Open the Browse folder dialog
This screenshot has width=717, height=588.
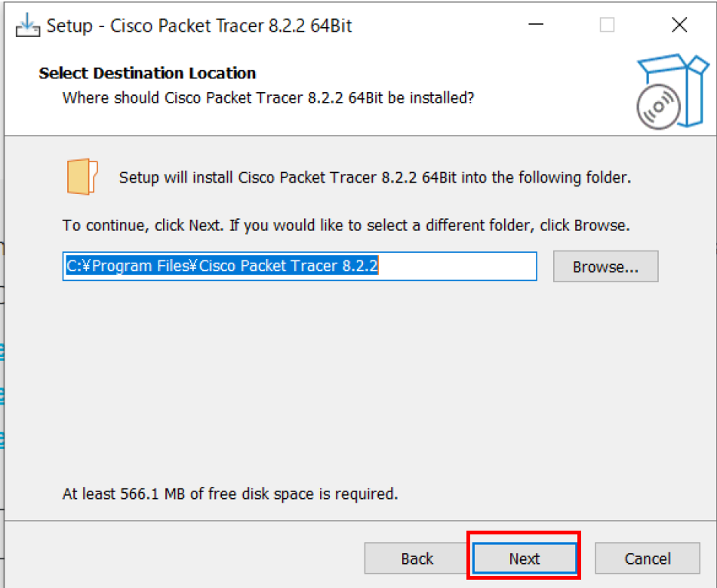pyautogui.click(x=605, y=266)
